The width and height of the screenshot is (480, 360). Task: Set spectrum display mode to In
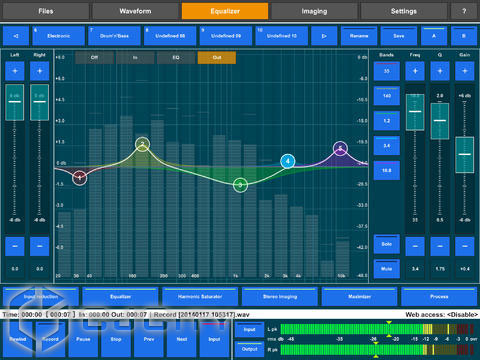click(x=135, y=57)
